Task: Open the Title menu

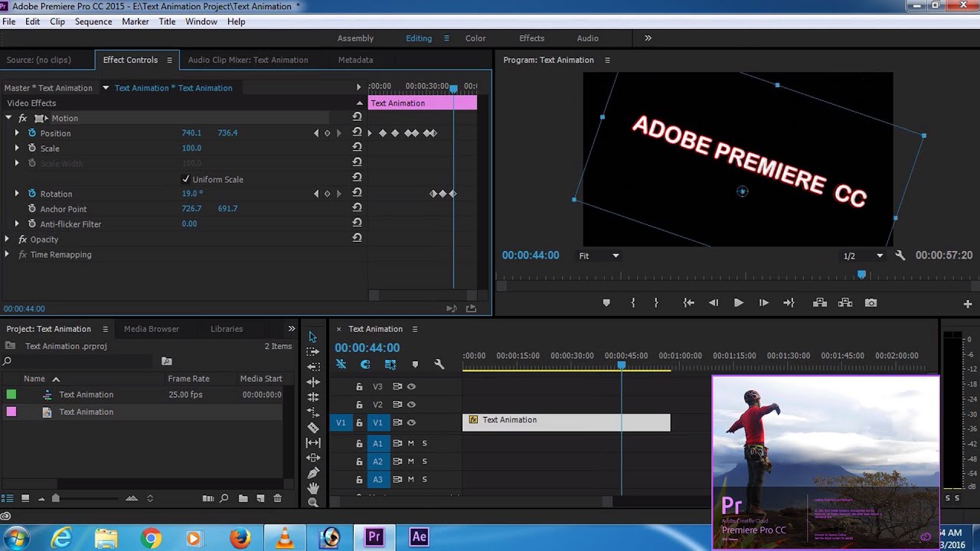Action: (x=167, y=21)
